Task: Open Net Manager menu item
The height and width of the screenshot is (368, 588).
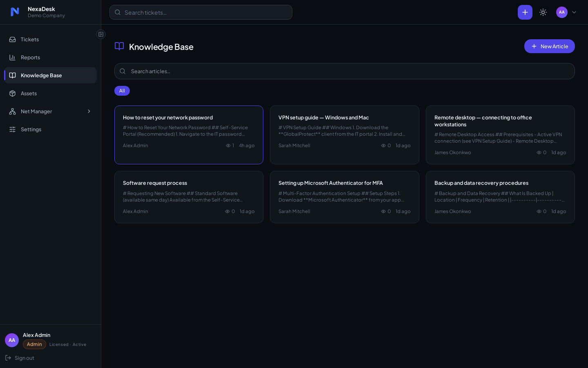Action: (51, 111)
